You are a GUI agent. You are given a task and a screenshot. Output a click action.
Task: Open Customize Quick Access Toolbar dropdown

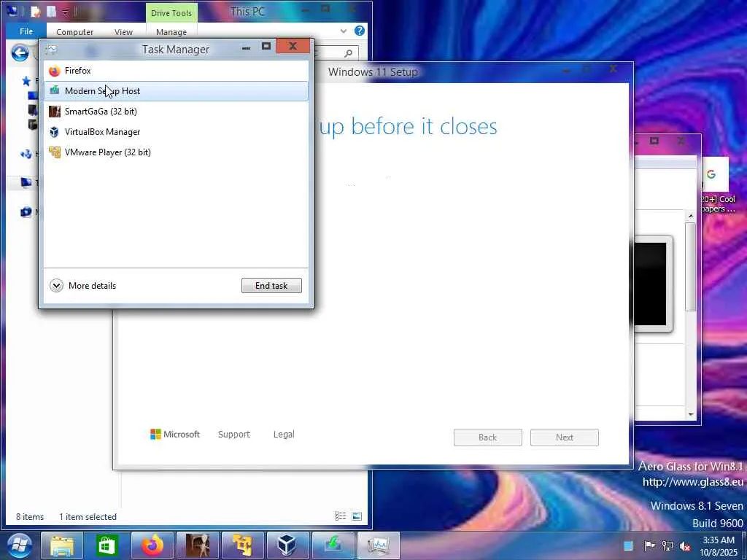tap(65, 12)
